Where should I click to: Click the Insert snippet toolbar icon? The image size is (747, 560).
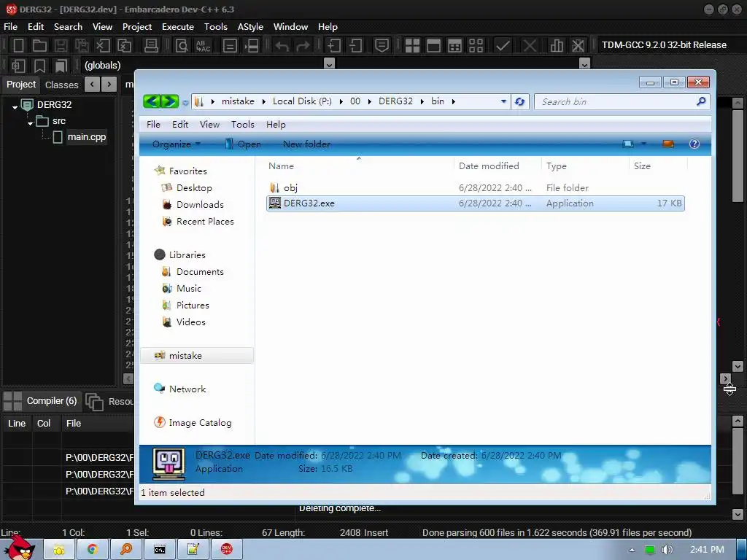tap(18, 66)
